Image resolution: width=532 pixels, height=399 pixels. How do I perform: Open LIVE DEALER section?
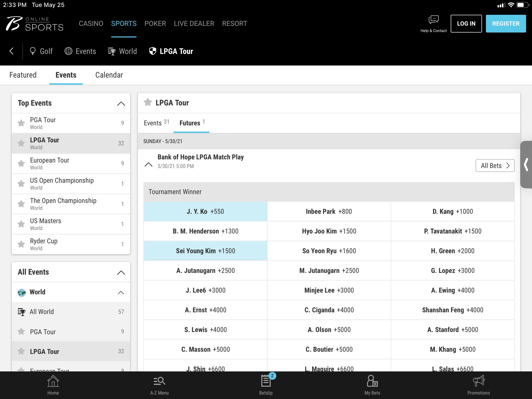[x=194, y=24]
